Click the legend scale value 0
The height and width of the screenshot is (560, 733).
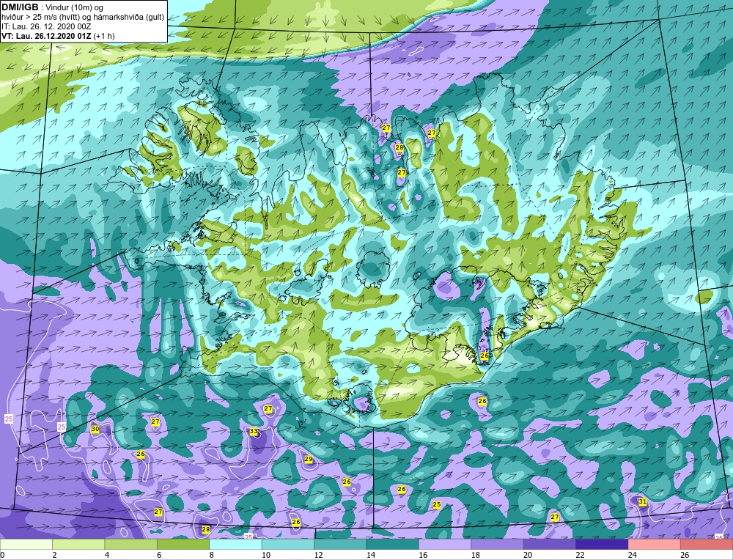pos(2,555)
